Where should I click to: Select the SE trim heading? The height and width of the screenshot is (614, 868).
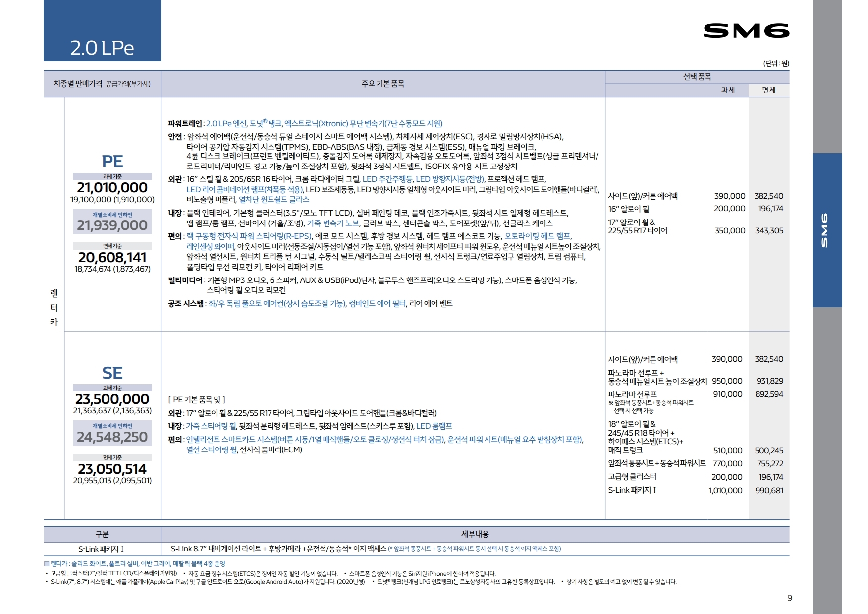point(112,373)
